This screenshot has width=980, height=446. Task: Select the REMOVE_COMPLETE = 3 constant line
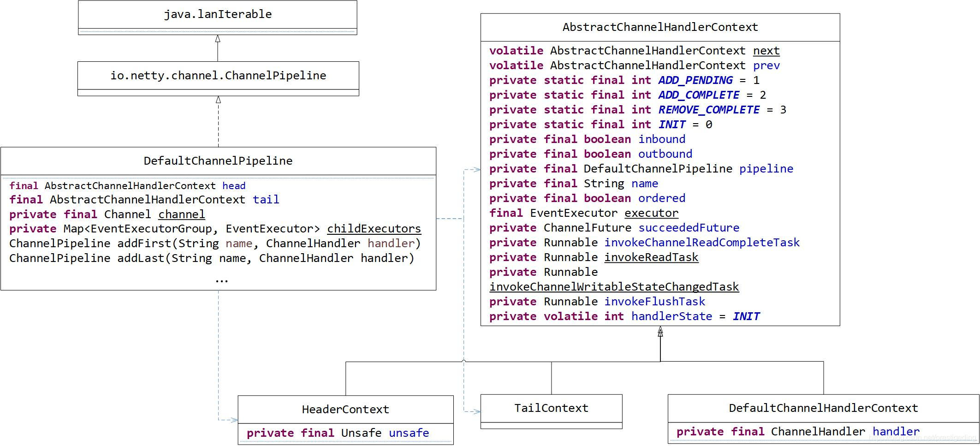[x=638, y=110]
